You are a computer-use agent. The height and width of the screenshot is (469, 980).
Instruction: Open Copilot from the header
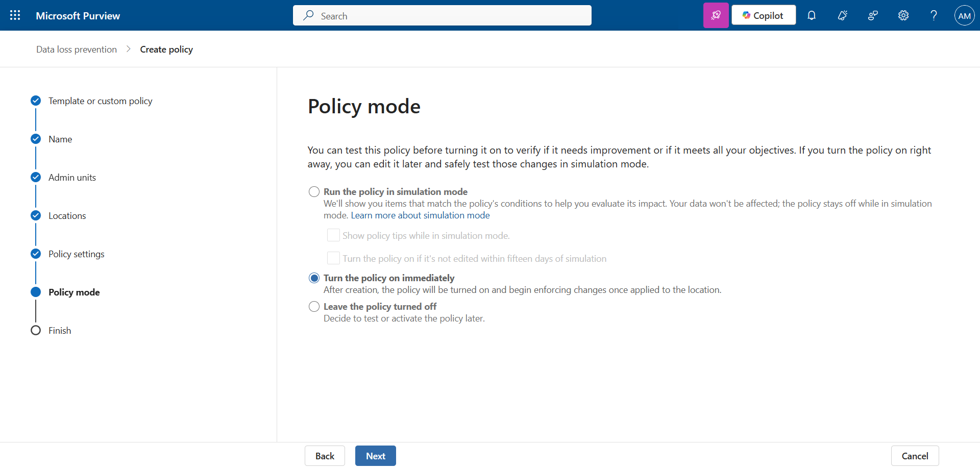pos(763,15)
